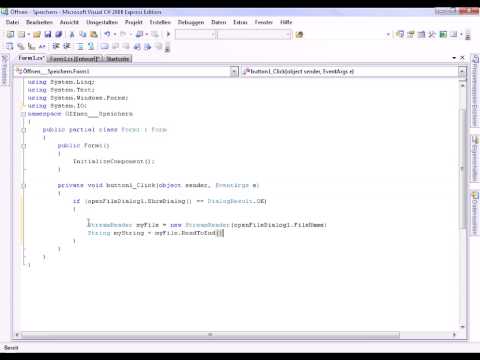Increase line indent with the toolbar icon
The height and width of the screenshot is (360, 480).
[x=67, y=46]
